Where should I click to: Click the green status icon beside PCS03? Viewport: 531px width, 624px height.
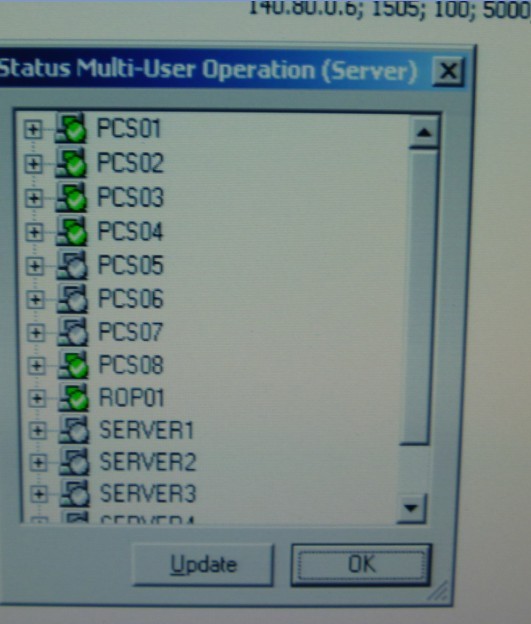72,197
